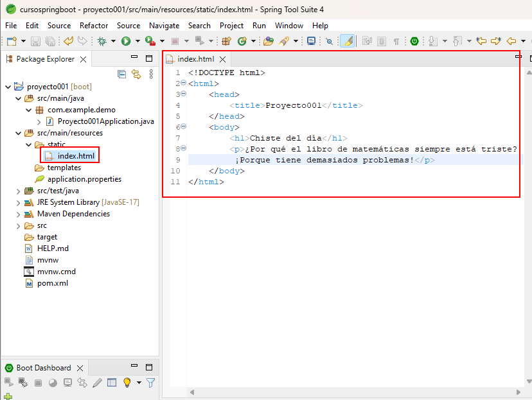Viewport: 532px width, 400px height.
Task: Click Collapse All in Package Explorer
Action: pyautogui.click(x=121, y=74)
